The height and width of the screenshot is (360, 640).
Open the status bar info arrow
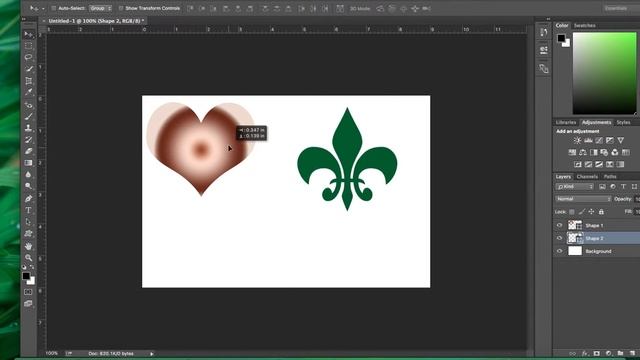[x=152, y=354]
